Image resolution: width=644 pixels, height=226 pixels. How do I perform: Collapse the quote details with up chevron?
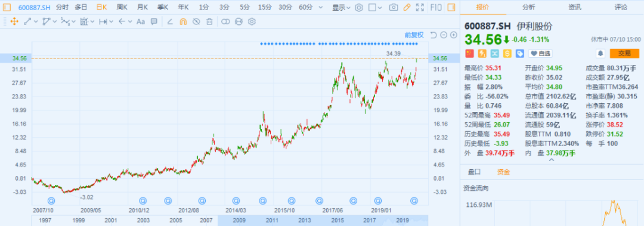552,160
